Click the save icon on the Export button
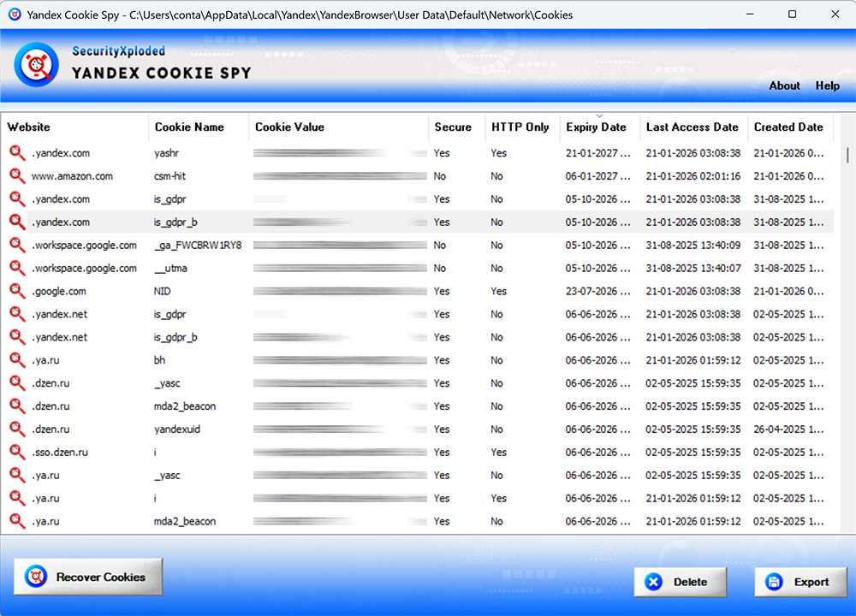The width and height of the screenshot is (856, 616). point(776,582)
